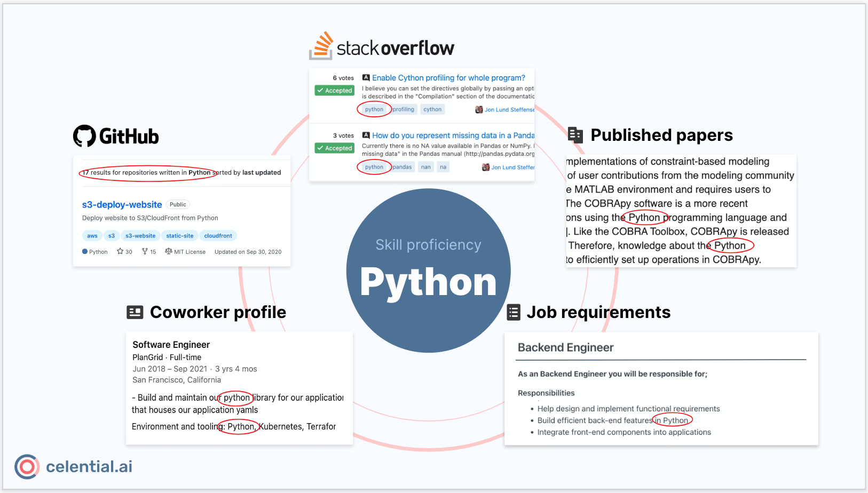Click the Accepted badge for the 6-vote answer
Image resolution: width=868 pixels, height=493 pixels.
tap(335, 91)
